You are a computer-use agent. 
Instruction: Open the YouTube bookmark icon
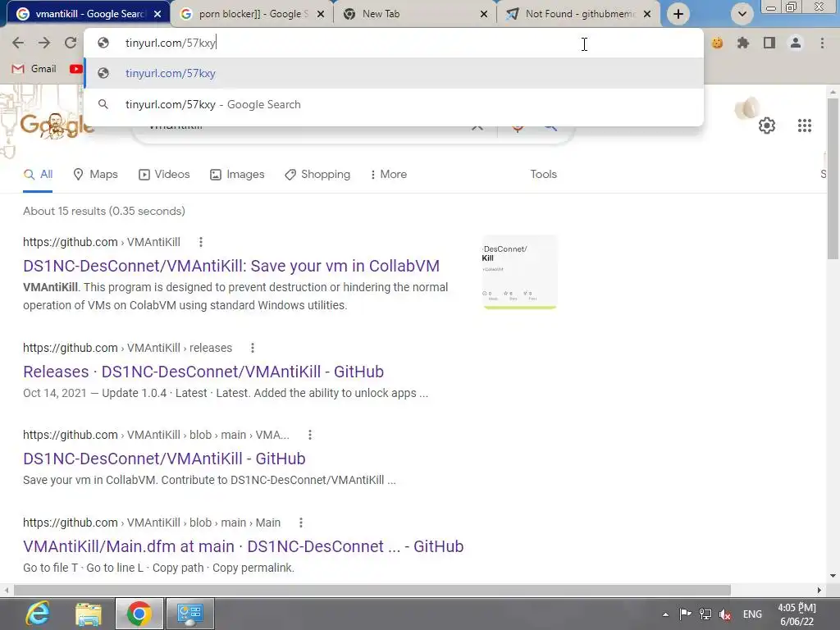click(76, 69)
